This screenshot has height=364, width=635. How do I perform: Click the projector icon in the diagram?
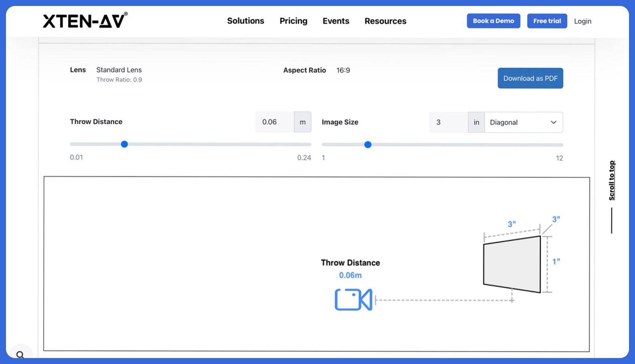[353, 300]
